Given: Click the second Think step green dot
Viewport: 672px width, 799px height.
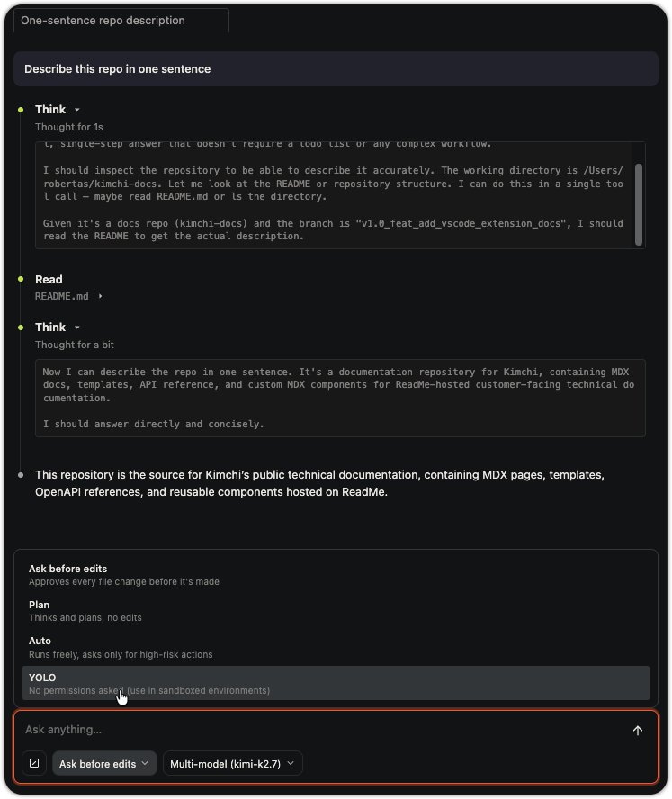Looking at the screenshot, I should coord(21,328).
